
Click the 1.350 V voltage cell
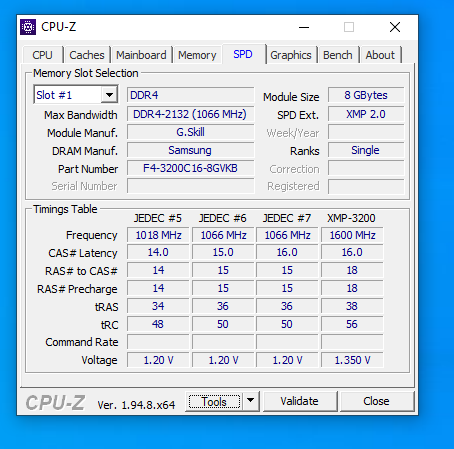[x=352, y=360]
